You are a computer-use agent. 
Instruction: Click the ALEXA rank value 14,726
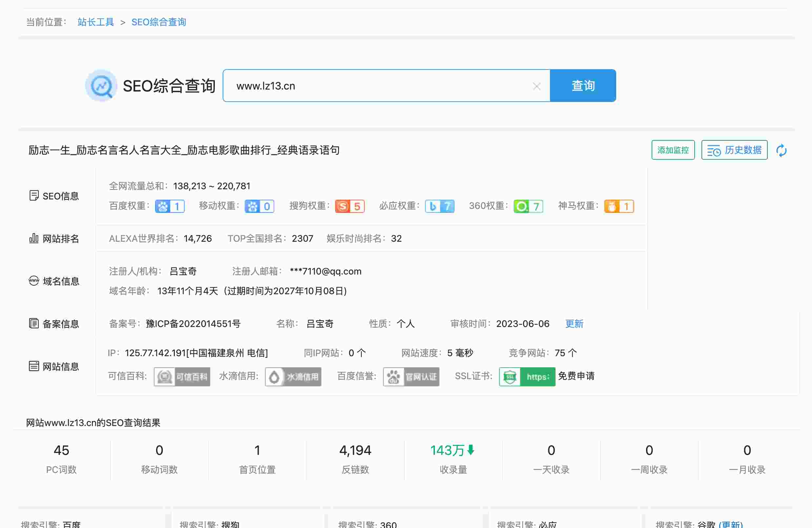pyautogui.click(x=197, y=238)
